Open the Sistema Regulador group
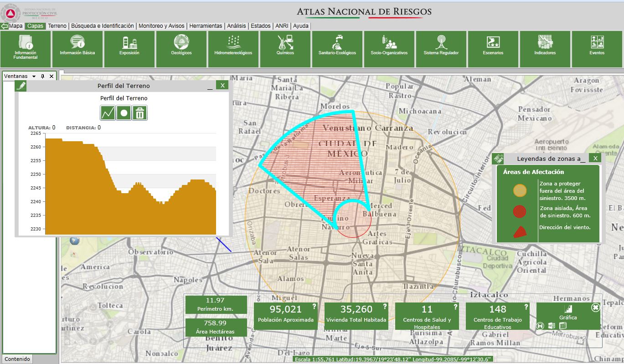This screenshot has width=624, height=364. click(x=441, y=49)
